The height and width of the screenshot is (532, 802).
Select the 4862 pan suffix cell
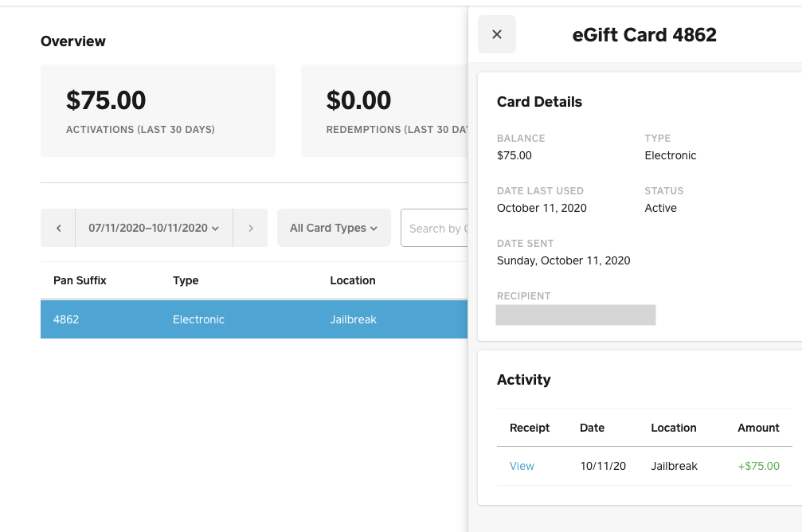[66, 319]
